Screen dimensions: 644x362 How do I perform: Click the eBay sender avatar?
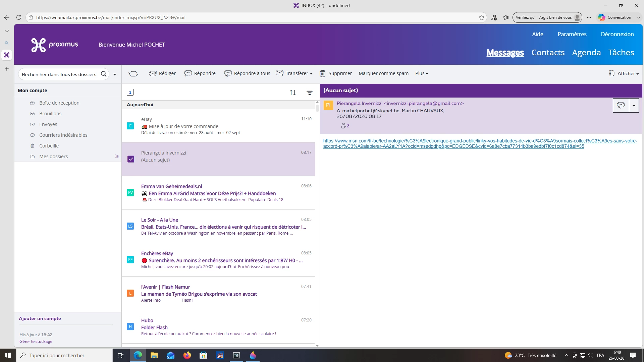click(x=130, y=126)
